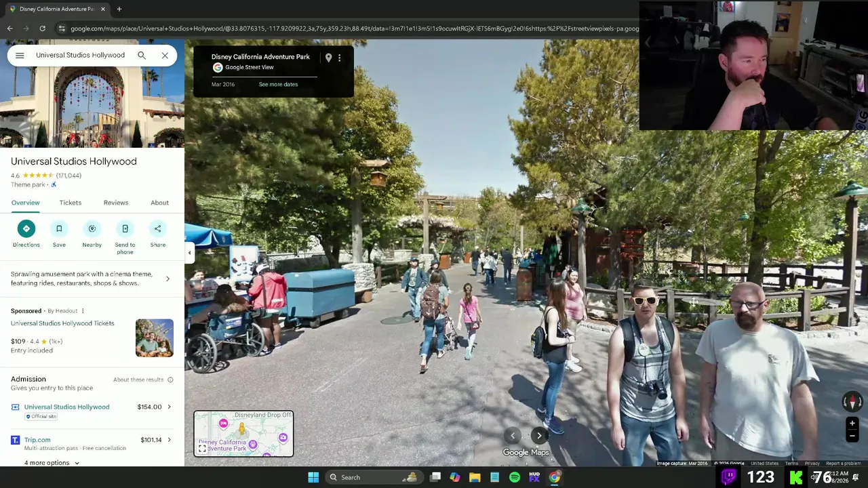Go to next Street View arrow

click(x=539, y=436)
